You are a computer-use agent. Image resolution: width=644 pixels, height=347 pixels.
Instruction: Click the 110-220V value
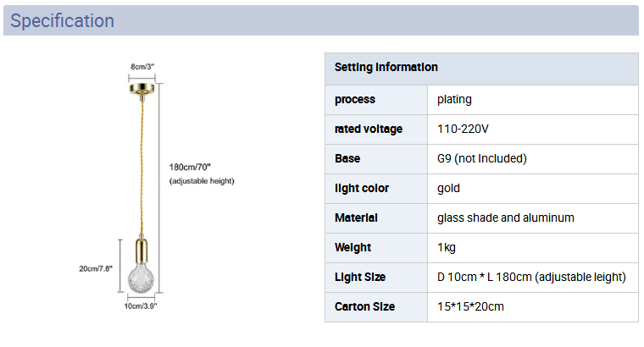coord(463,129)
